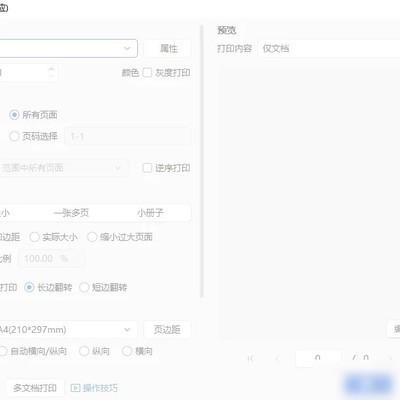Click the page range 1-1 field
The image size is (400, 400).
(128, 136)
